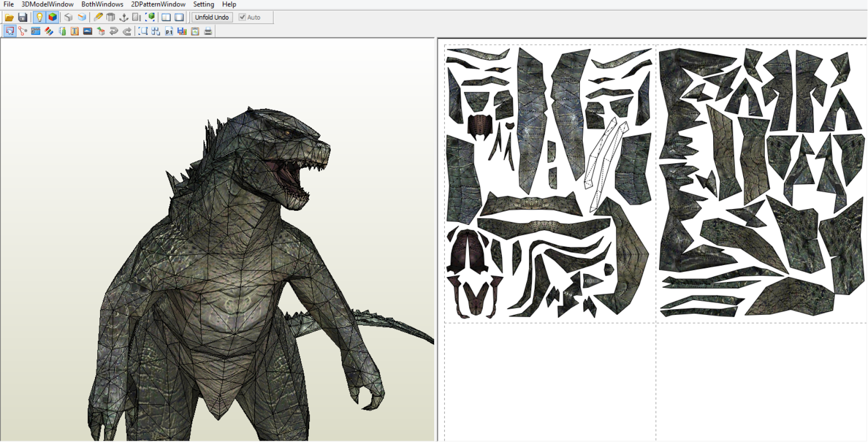868x442 pixels.
Task: Open the BothWindows menu
Action: coord(103,4)
